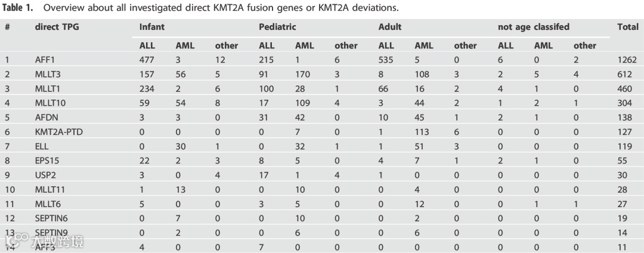
Task: Click the MLLT10 gene name cell
Action: coord(51,103)
